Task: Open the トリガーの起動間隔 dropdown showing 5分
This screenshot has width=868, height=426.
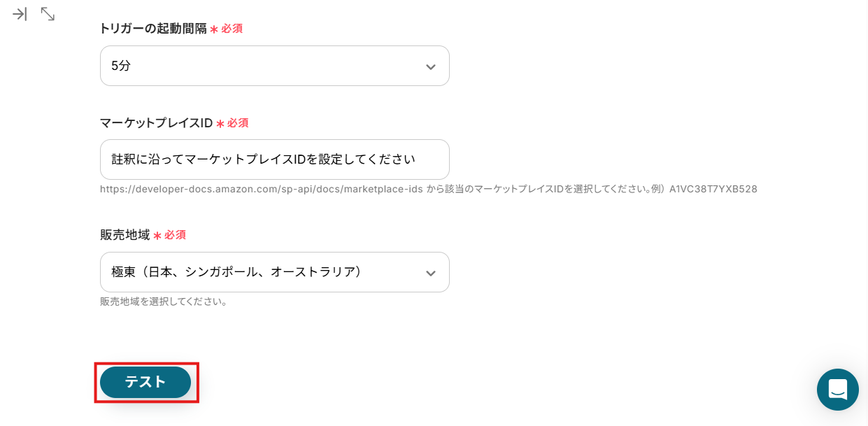Action: [x=266, y=66]
